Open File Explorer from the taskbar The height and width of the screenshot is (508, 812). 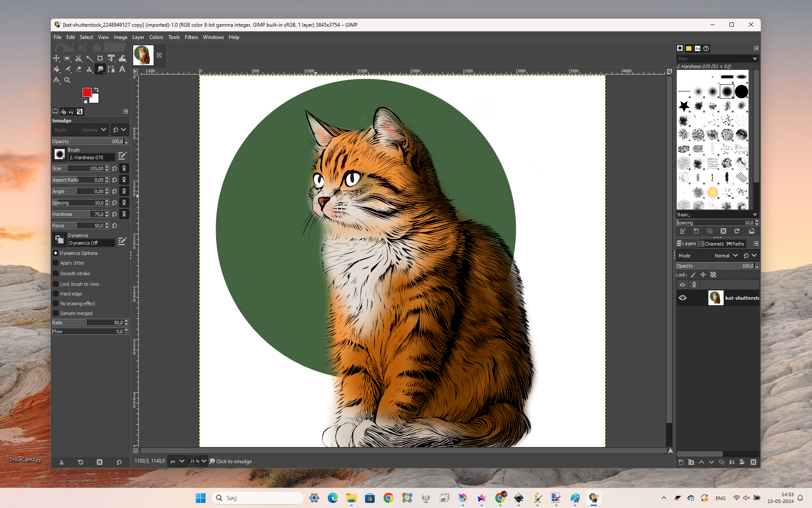click(x=351, y=498)
